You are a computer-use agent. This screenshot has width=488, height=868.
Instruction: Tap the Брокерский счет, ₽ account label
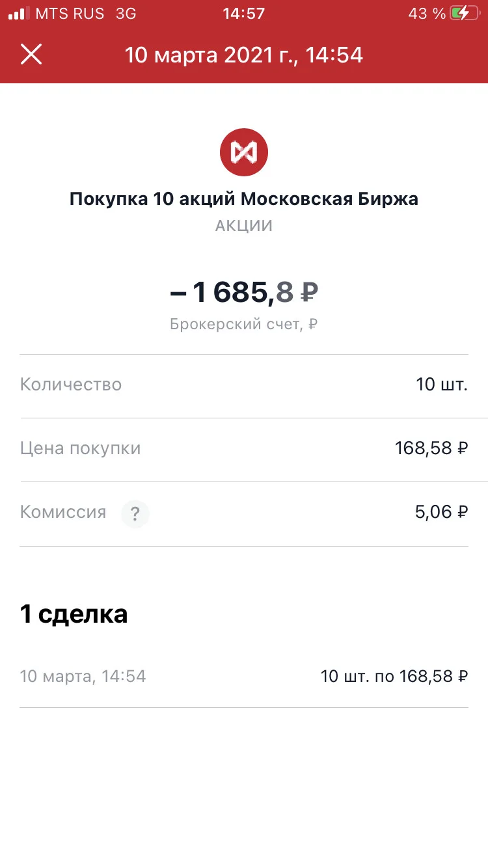244,324
